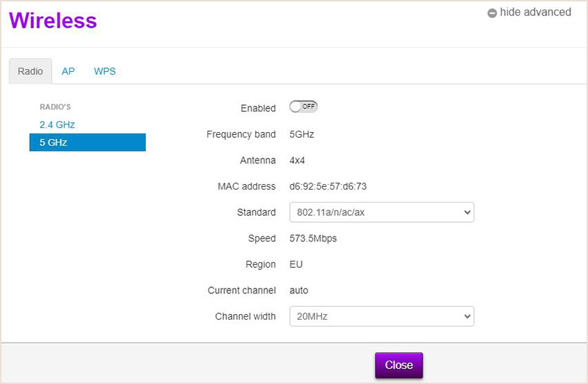This screenshot has width=588, height=384.
Task: Click the Standard dropdown arrow chevron
Action: coord(467,212)
